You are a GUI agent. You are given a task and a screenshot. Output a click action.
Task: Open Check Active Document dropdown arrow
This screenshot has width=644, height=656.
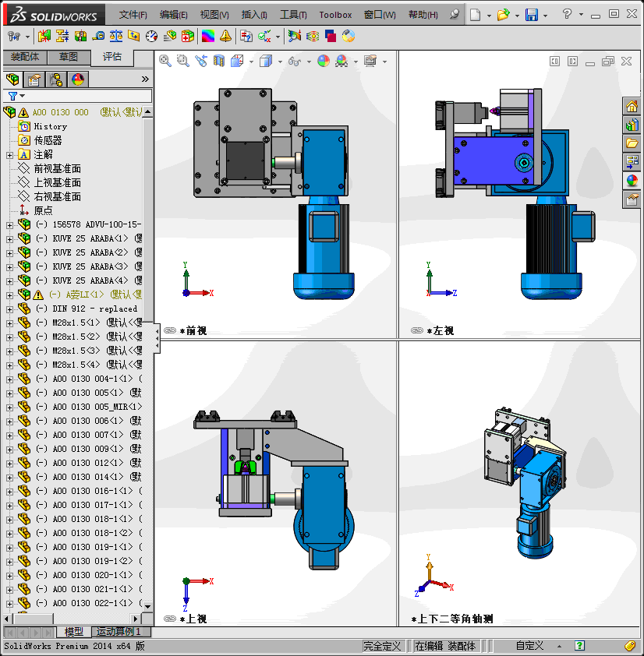point(278,37)
